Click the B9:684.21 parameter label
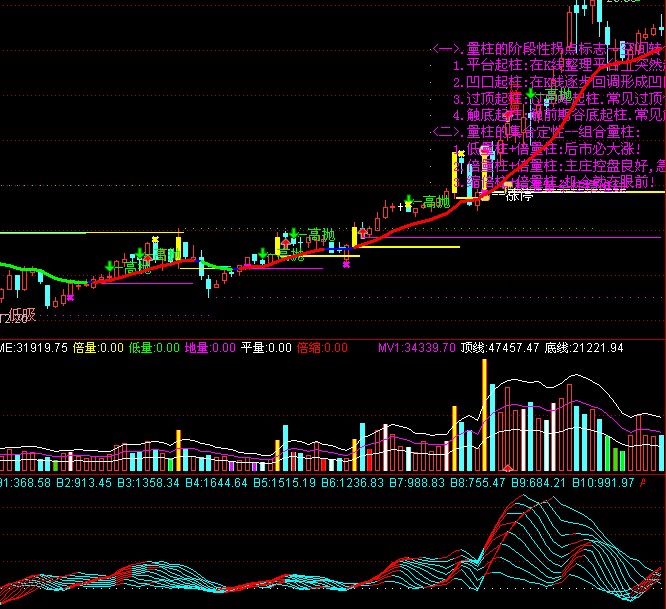666x609 pixels. coord(539,483)
